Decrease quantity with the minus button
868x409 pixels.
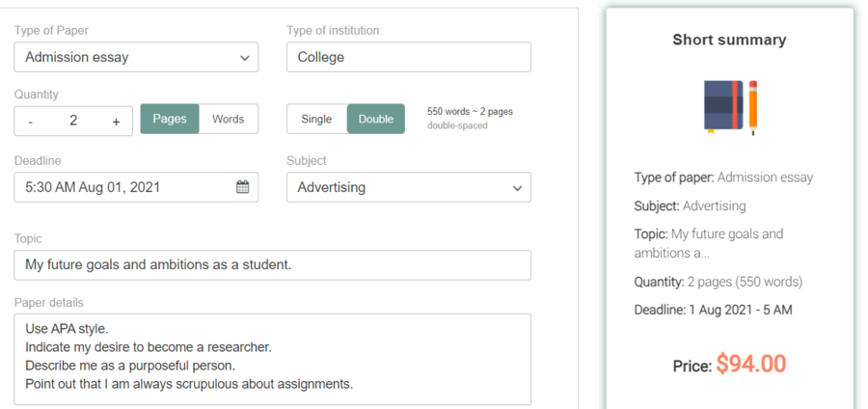[31, 122]
